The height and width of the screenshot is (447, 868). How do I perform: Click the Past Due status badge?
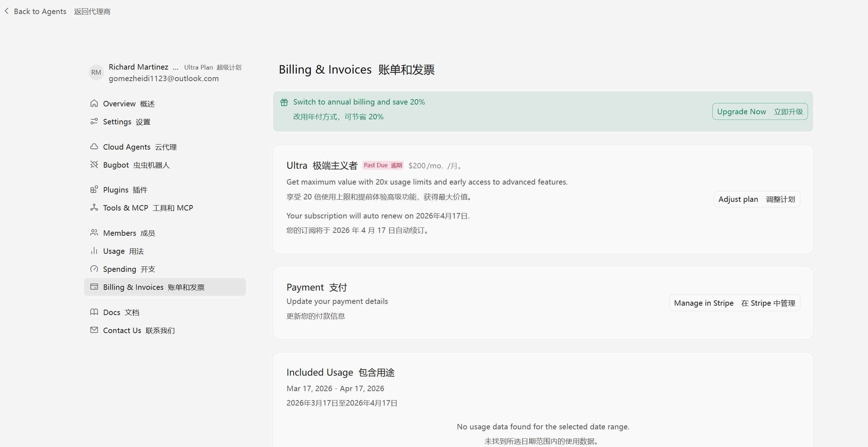coord(383,165)
